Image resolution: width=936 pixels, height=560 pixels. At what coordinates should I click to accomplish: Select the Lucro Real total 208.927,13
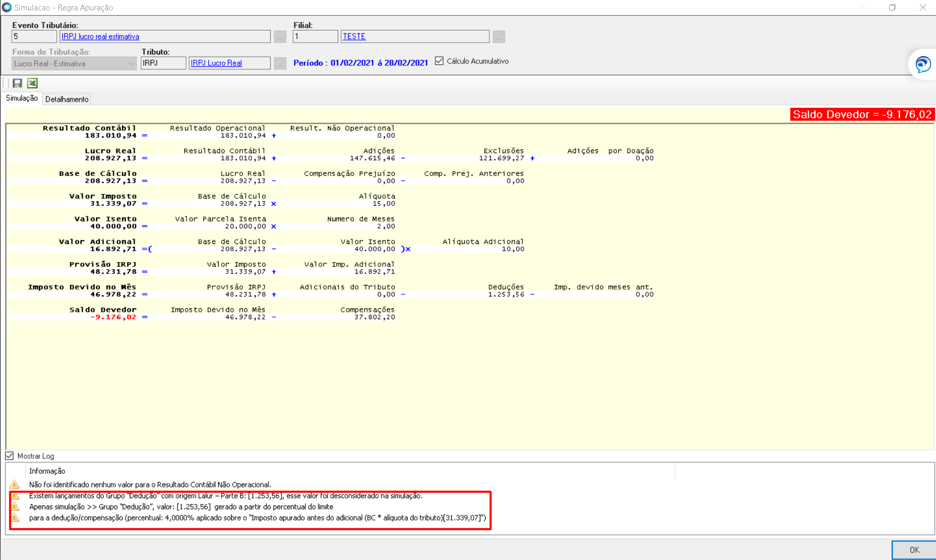click(x=111, y=158)
